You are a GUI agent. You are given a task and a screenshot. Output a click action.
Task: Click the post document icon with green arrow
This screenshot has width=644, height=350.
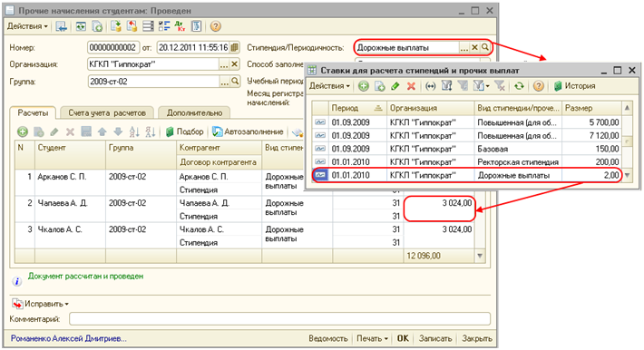[116, 26]
